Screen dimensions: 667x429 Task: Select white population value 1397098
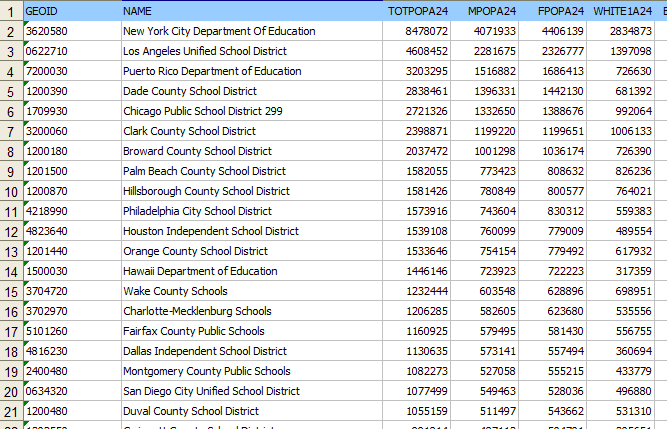point(627,52)
